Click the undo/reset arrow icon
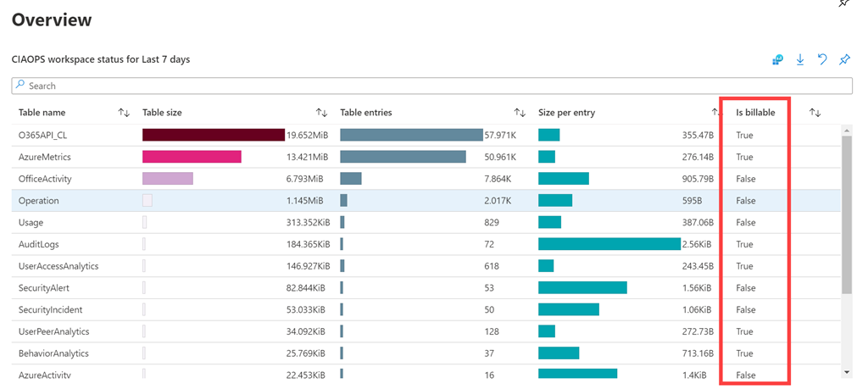Screen dimensions: 868x389 click(822, 59)
